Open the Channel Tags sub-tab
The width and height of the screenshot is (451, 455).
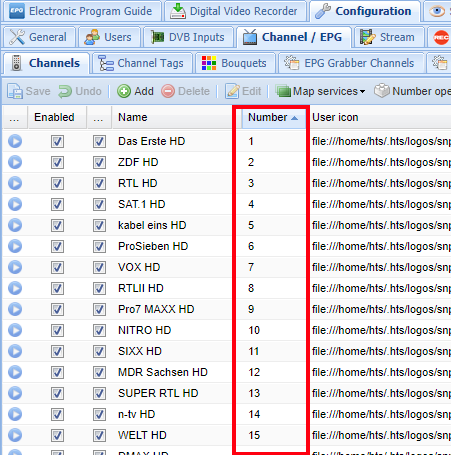point(142,63)
